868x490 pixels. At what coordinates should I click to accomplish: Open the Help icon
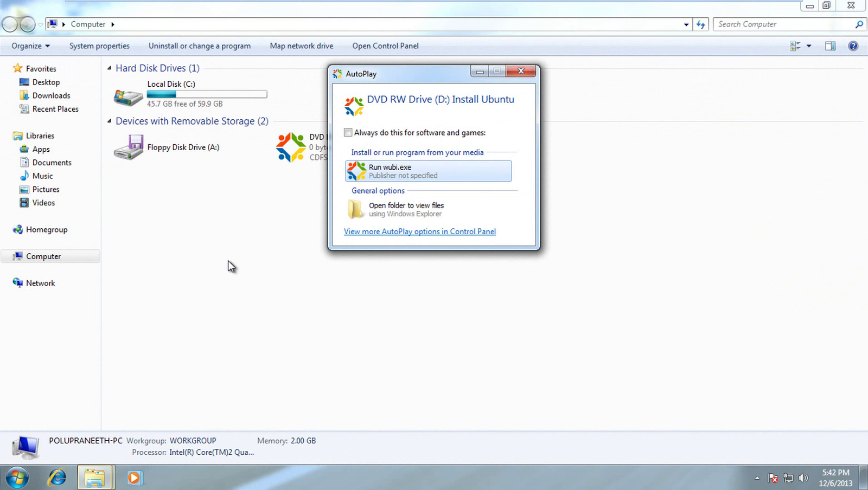[x=853, y=46]
